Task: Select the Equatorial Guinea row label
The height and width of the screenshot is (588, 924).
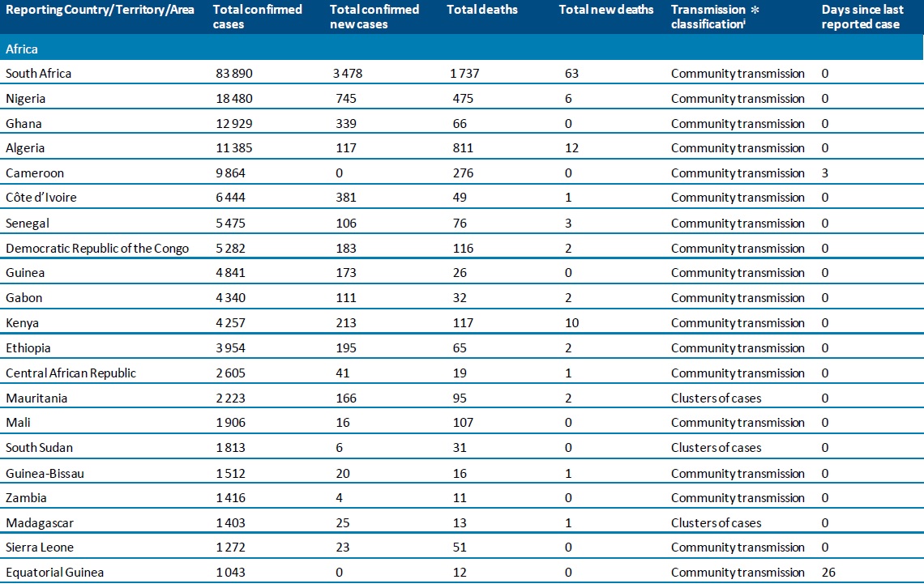Action: click(54, 573)
